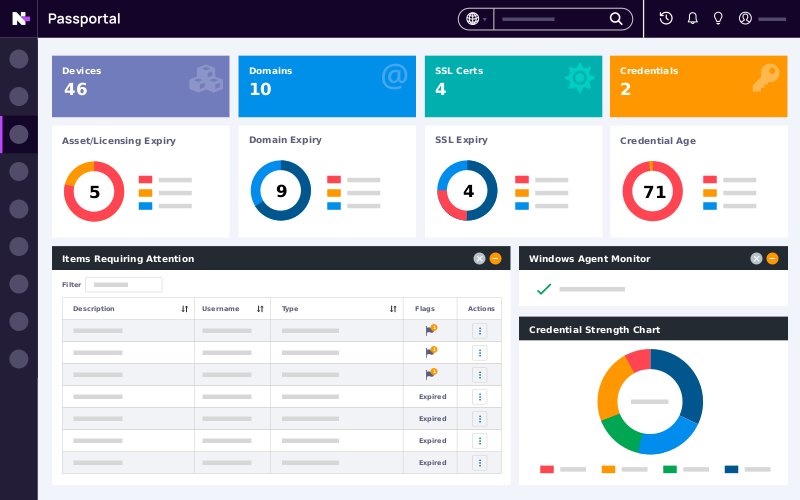Sort table by Description column
The height and width of the screenshot is (500, 800).
coord(185,309)
